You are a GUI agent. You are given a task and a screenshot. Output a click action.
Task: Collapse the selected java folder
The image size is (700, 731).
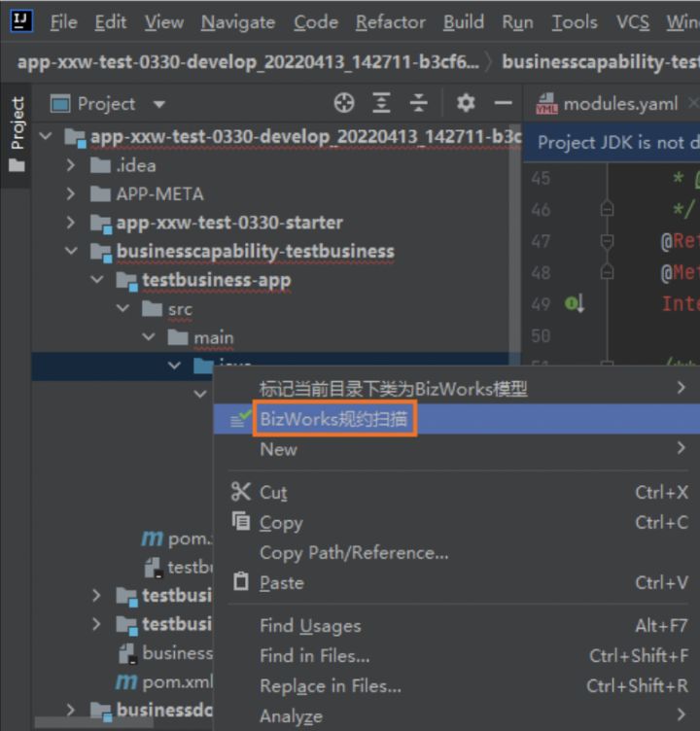pos(174,365)
